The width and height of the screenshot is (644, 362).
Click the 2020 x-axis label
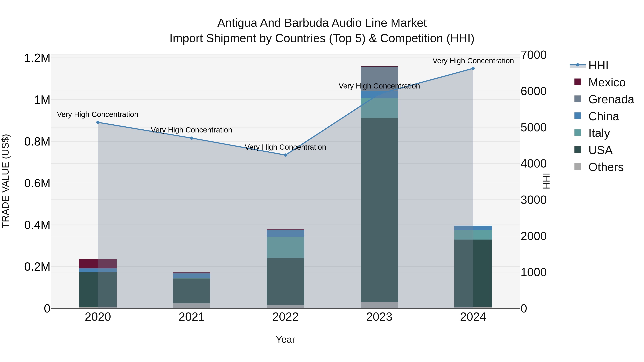(x=98, y=317)
